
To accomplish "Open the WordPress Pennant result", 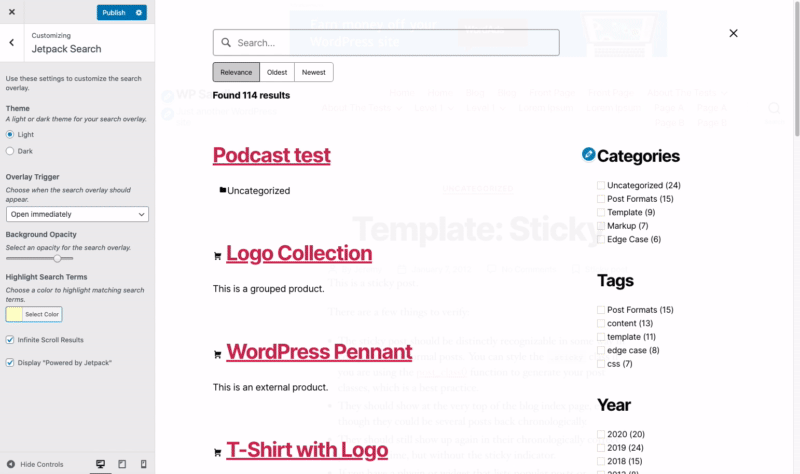I will [319, 352].
